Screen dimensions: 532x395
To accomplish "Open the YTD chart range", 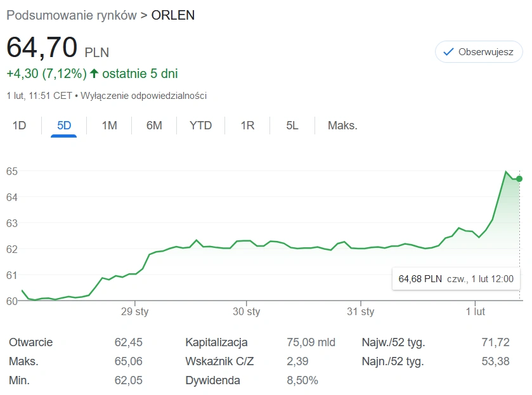I will pos(200,126).
